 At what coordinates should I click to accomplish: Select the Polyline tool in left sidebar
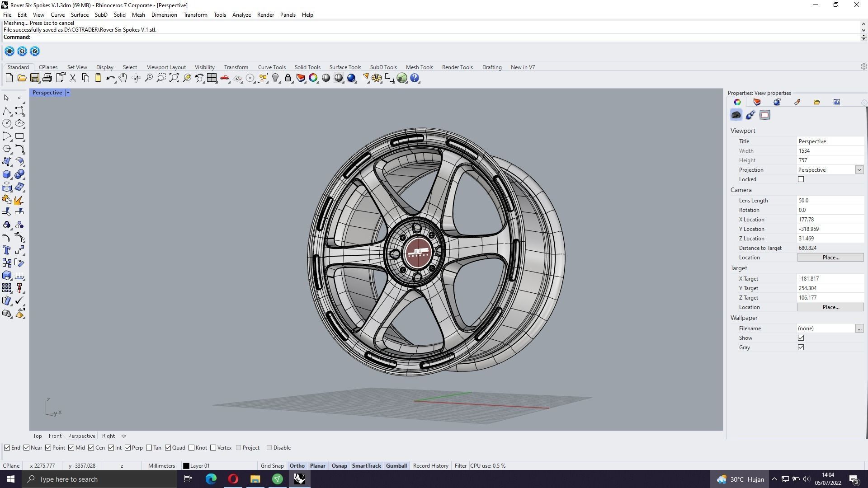click(7, 111)
